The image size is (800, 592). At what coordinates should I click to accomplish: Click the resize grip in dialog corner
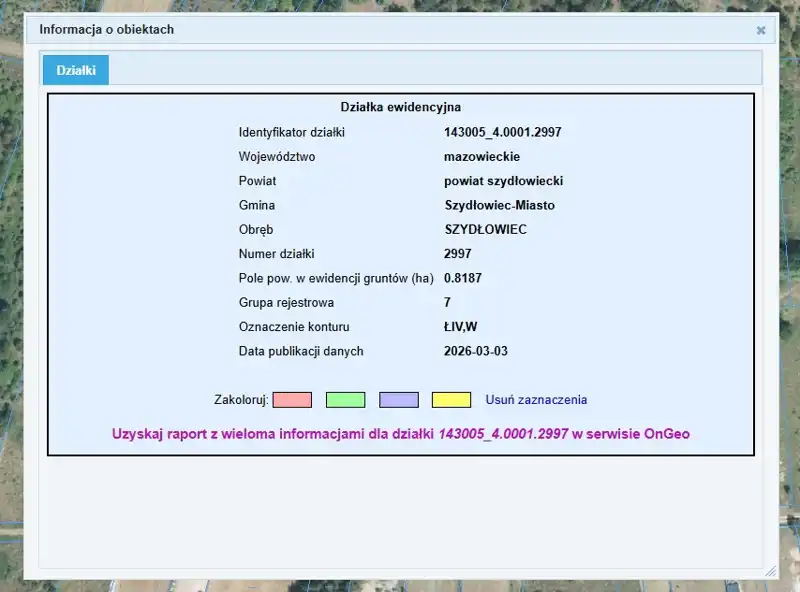point(770,571)
